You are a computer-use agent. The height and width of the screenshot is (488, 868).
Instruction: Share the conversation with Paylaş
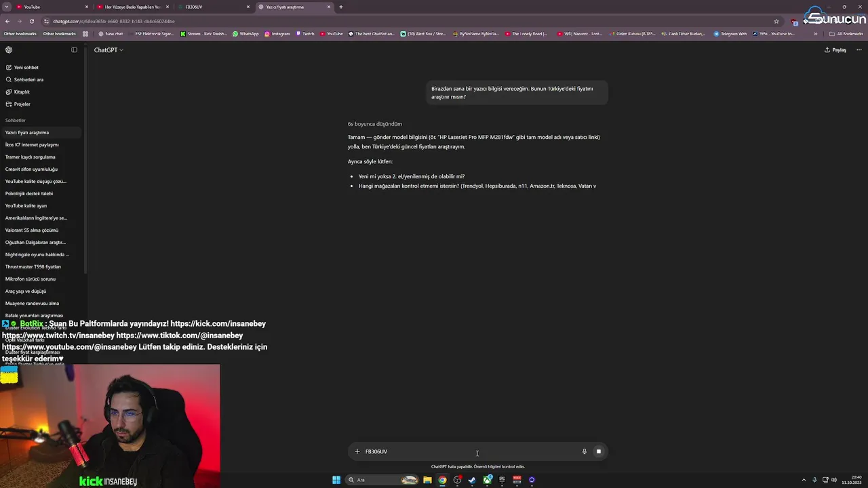coord(835,50)
